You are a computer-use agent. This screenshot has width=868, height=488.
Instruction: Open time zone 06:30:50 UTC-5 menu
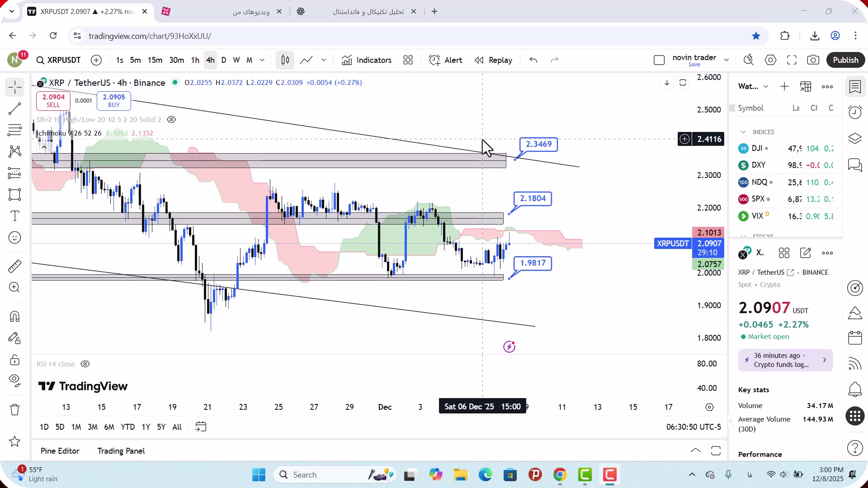tap(693, 427)
